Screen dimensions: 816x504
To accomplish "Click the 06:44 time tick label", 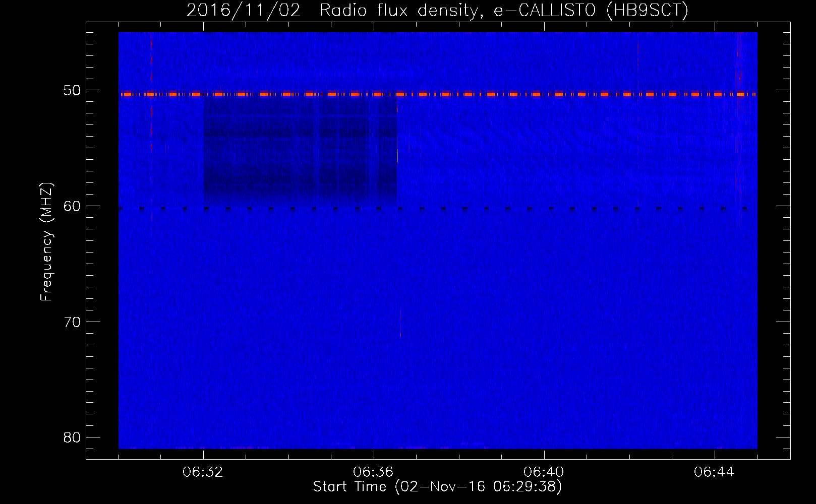I will (x=714, y=472).
